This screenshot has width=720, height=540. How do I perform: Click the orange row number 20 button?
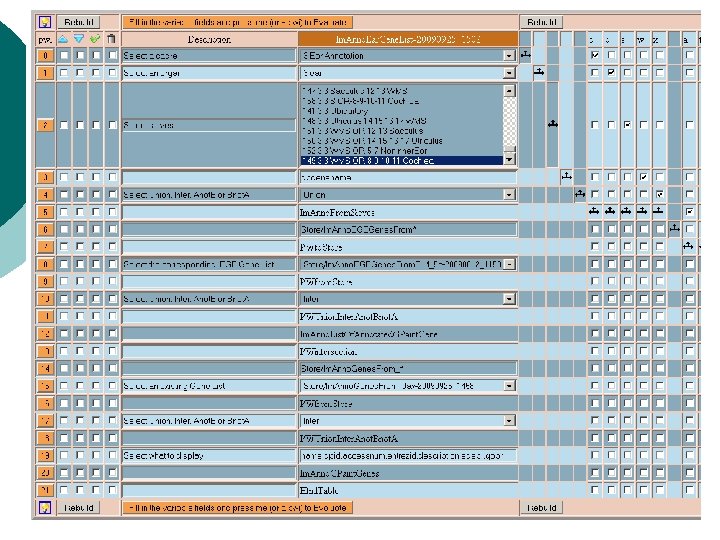click(45, 472)
